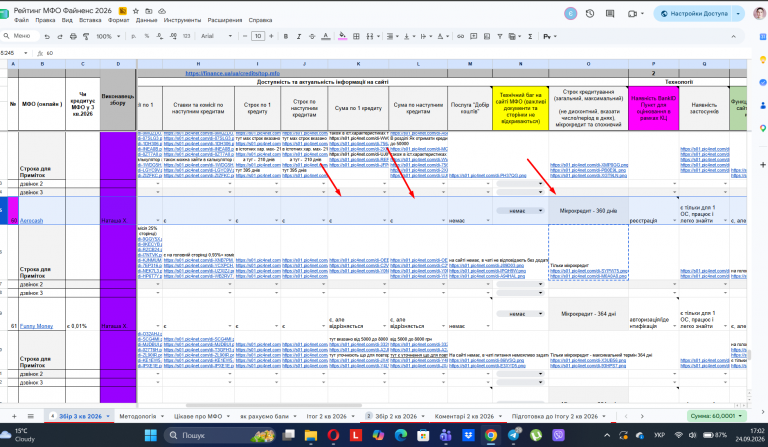Apply italic formatting
Image resolution: width=768 pixels, height=447 pixels.
pyautogui.click(x=299, y=36)
